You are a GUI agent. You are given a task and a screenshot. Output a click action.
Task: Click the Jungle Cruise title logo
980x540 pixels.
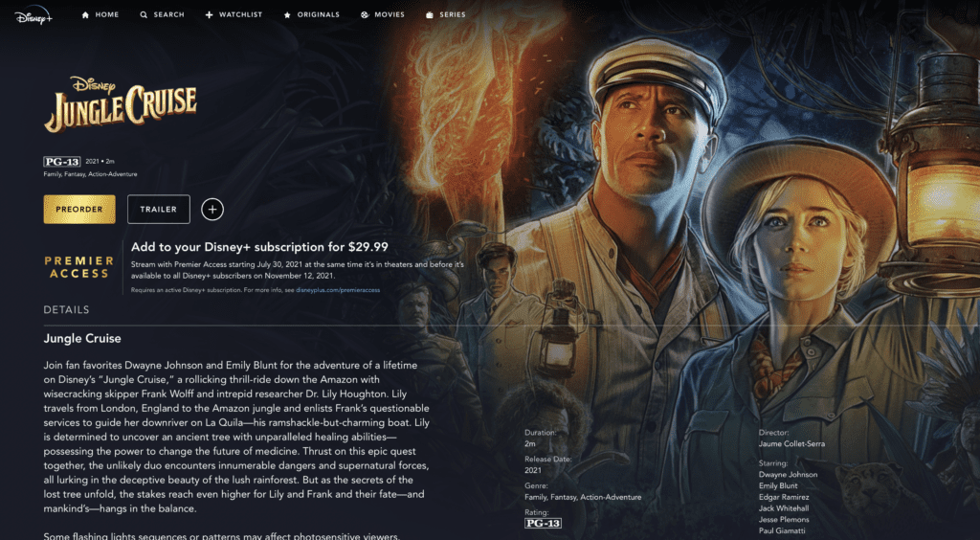point(120,103)
